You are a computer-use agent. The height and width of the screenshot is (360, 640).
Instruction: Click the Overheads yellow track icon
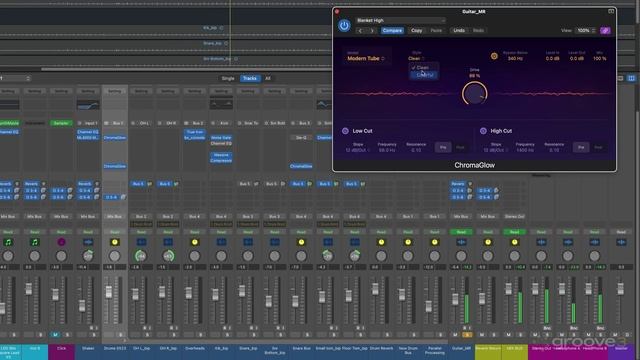click(195, 242)
